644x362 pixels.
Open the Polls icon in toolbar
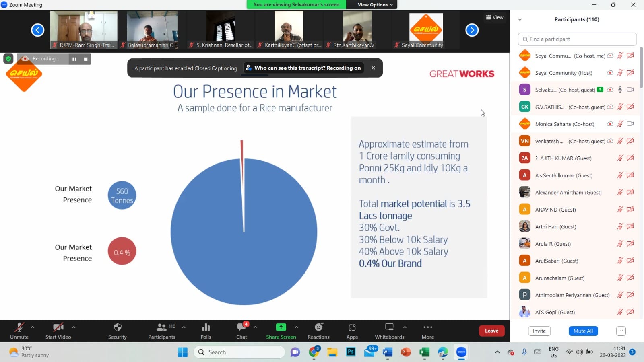[206, 327]
